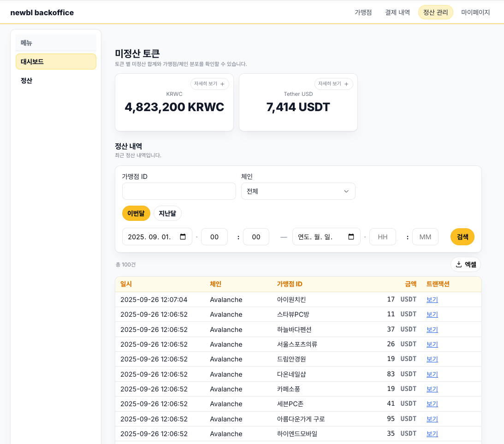
Task: Expand the 체인 dropdown showing 전체
Action: pos(298,191)
